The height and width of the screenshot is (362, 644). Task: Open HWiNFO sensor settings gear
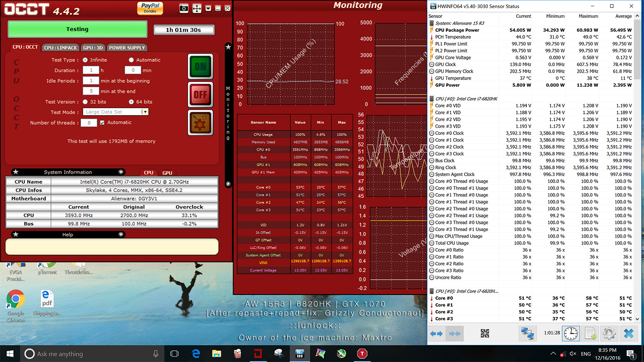point(609,333)
